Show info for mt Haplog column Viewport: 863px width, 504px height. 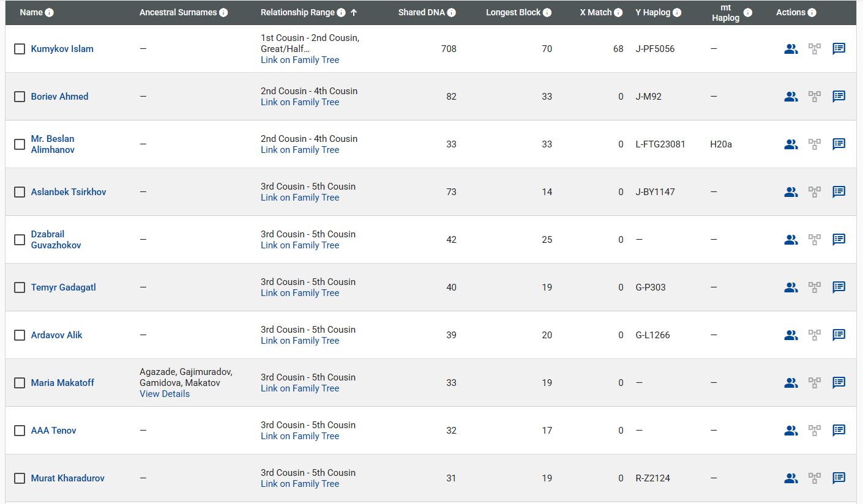tap(748, 13)
